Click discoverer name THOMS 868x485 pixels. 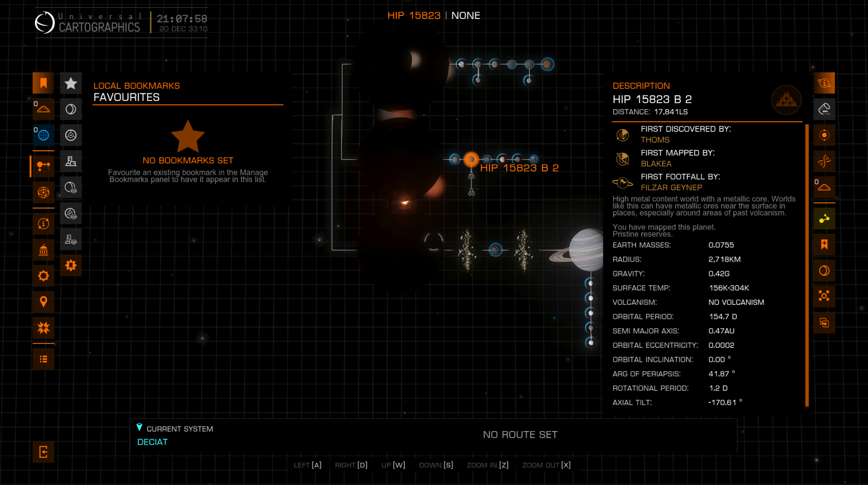[x=655, y=140]
